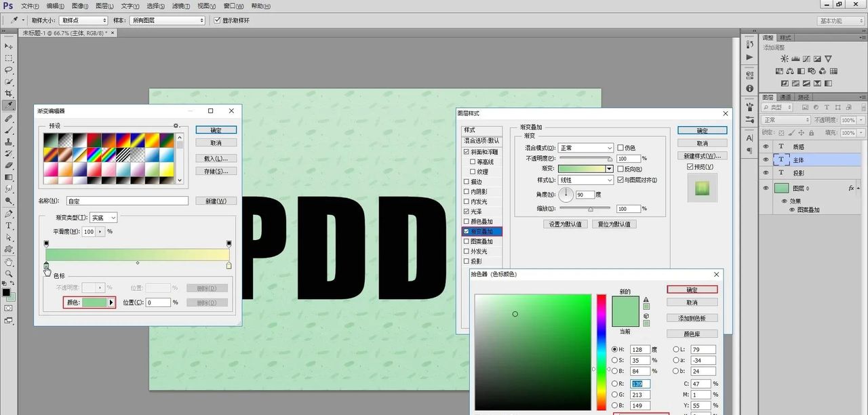Click the 颜色 color stop swatch
This screenshot has height=415, width=868.
94,302
